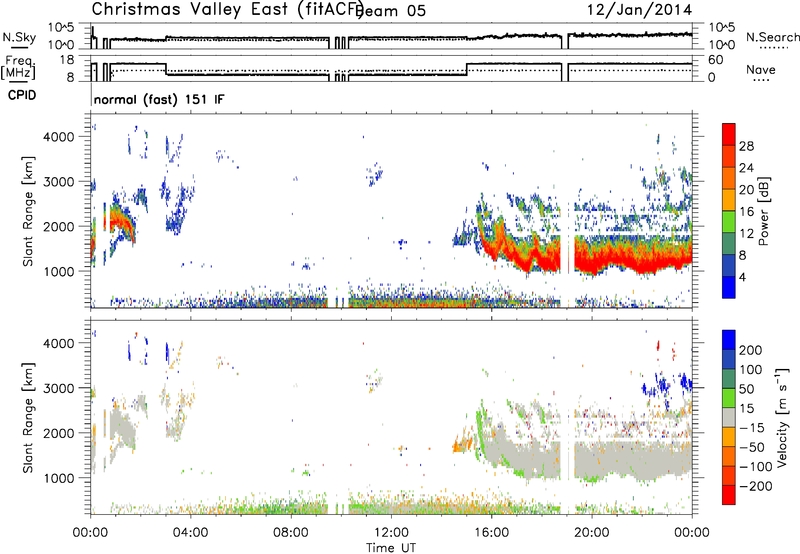Click the red bottom segment of Velocity color bar
The width and height of the screenshot is (800, 554).
[729, 495]
